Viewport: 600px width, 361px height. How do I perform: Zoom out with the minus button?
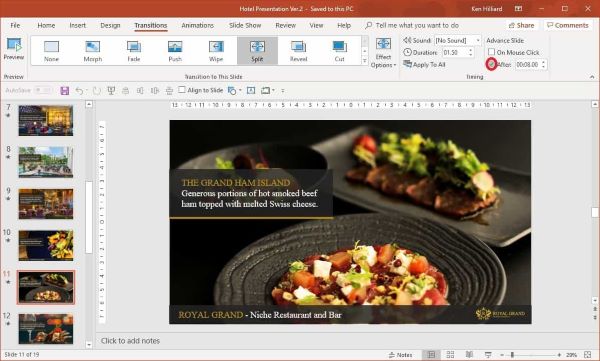tap(502, 355)
